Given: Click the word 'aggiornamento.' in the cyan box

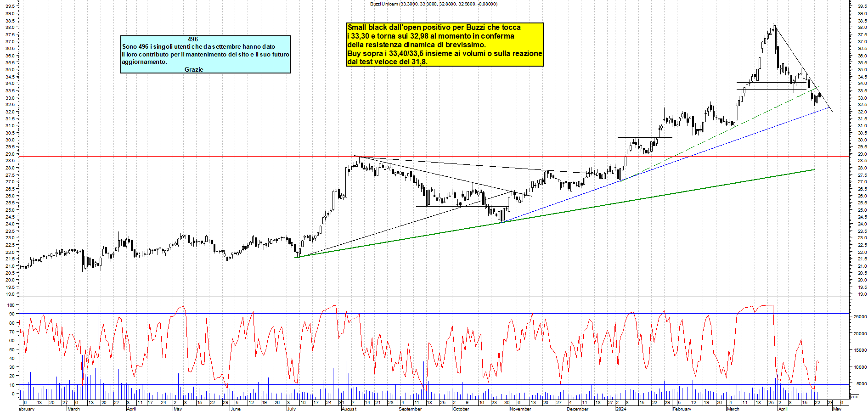Looking at the screenshot, I should (x=145, y=62).
